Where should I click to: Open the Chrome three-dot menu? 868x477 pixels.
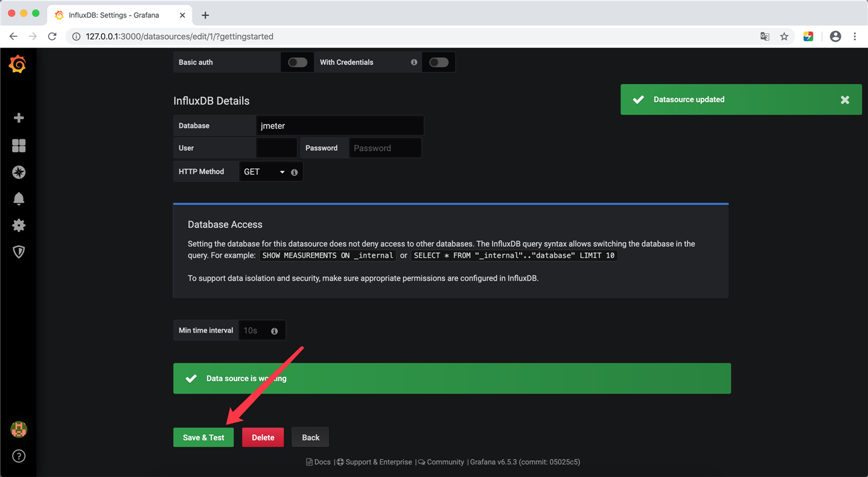point(855,36)
